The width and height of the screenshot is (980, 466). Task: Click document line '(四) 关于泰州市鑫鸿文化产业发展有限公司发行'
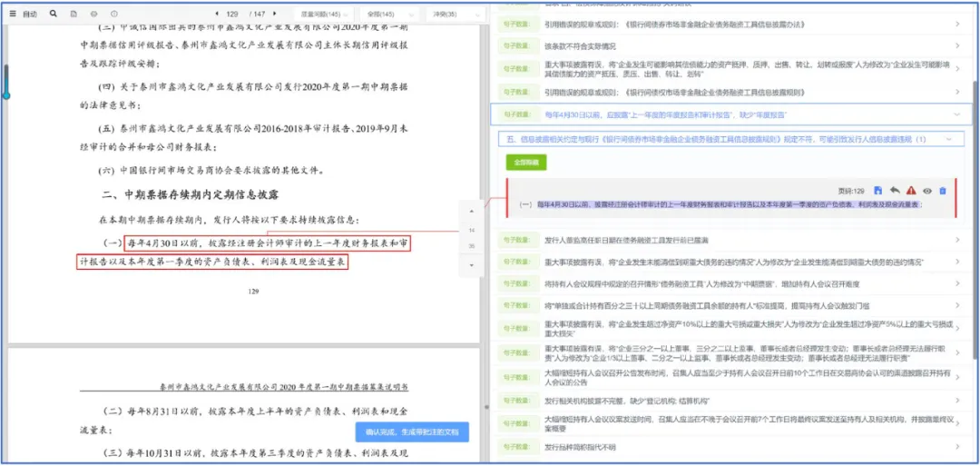tap(254, 85)
